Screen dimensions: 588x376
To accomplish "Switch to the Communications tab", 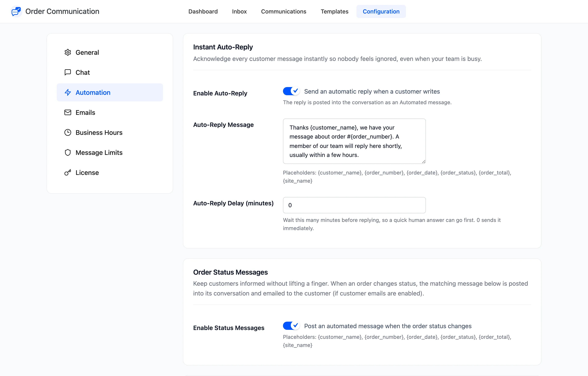I will pyautogui.click(x=284, y=11).
